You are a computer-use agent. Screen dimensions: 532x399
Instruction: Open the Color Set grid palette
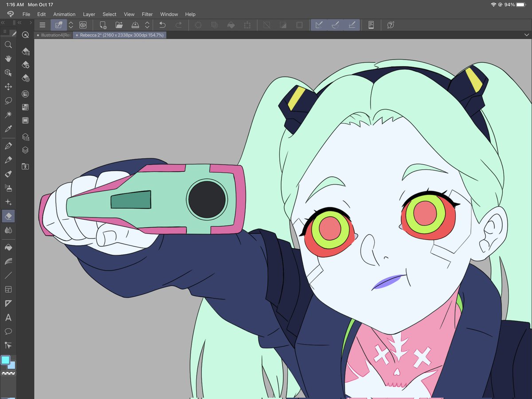coord(25,107)
